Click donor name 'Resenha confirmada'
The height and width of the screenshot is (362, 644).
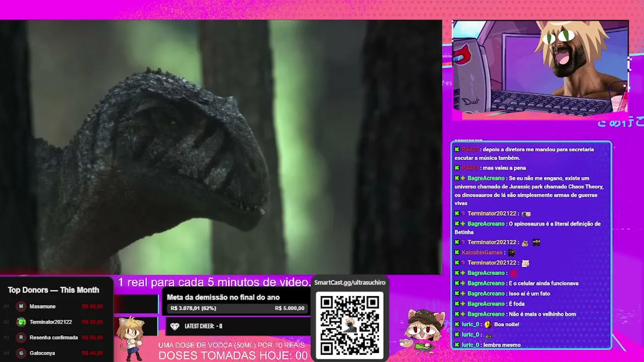point(53,337)
